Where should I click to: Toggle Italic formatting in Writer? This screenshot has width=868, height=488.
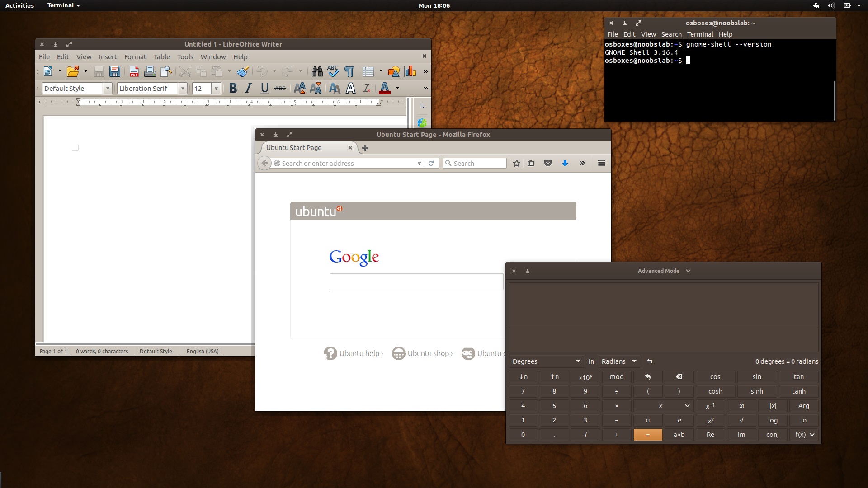[x=248, y=88]
